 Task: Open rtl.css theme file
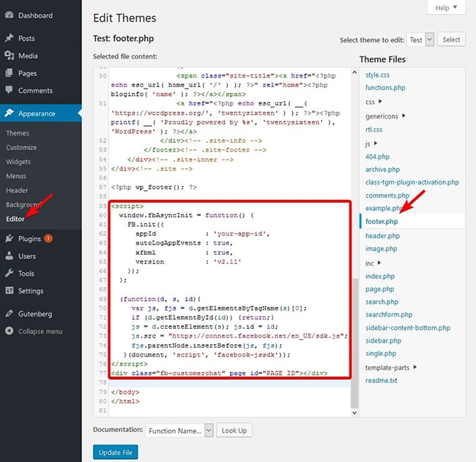pyautogui.click(x=373, y=130)
